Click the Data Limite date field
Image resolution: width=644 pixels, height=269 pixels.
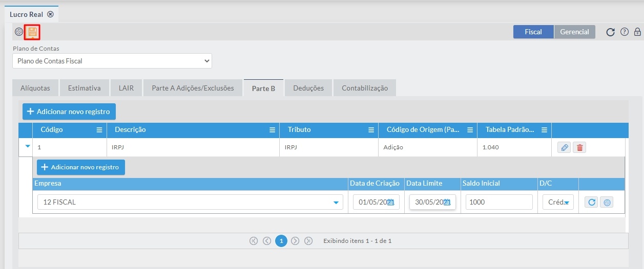click(432, 202)
